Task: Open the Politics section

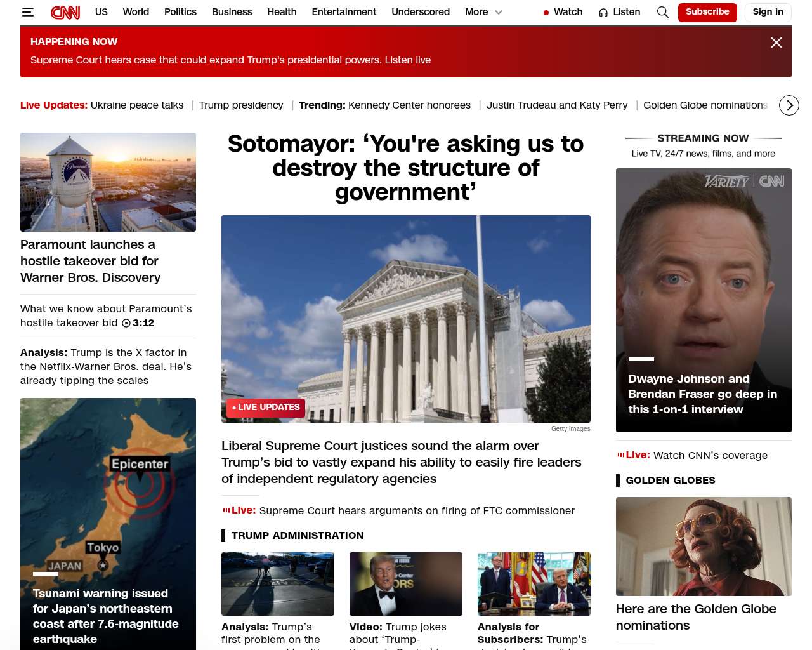Action: [180, 12]
